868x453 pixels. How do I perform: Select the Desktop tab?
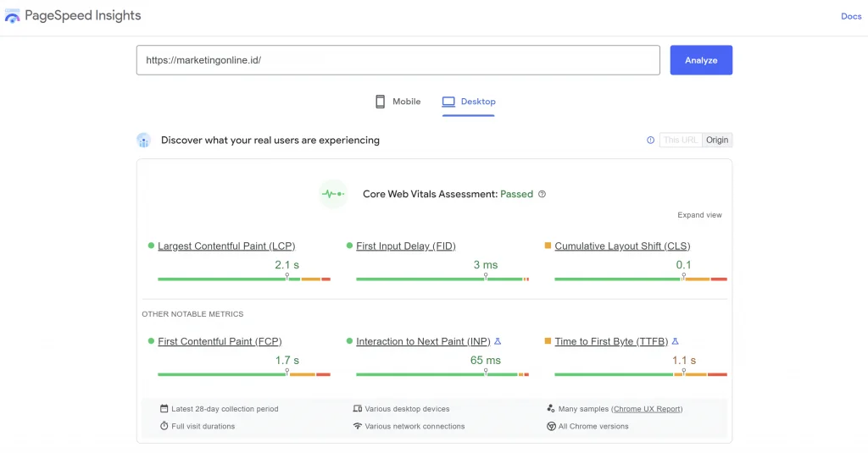click(x=468, y=102)
